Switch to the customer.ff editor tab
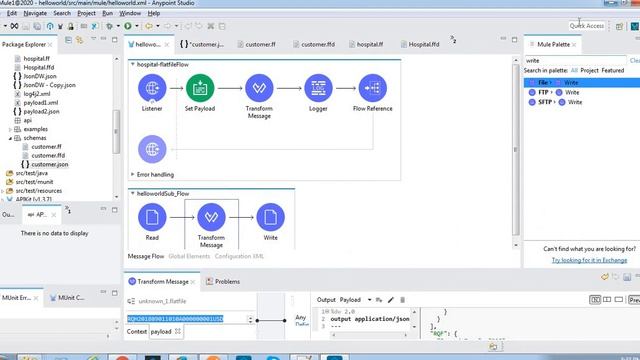This screenshot has width=640, height=360. 256,44
